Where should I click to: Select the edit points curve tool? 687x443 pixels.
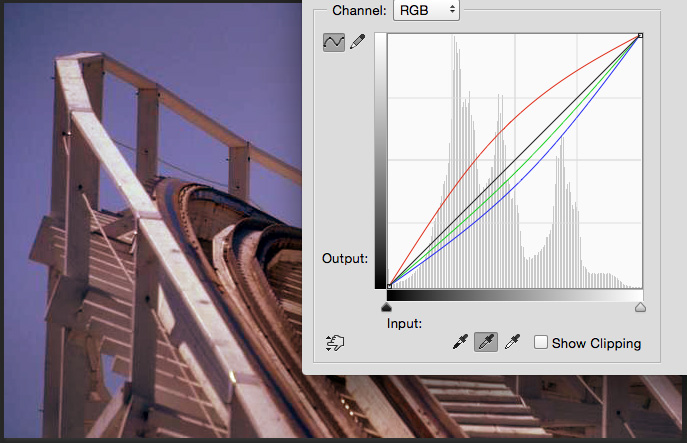click(334, 43)
